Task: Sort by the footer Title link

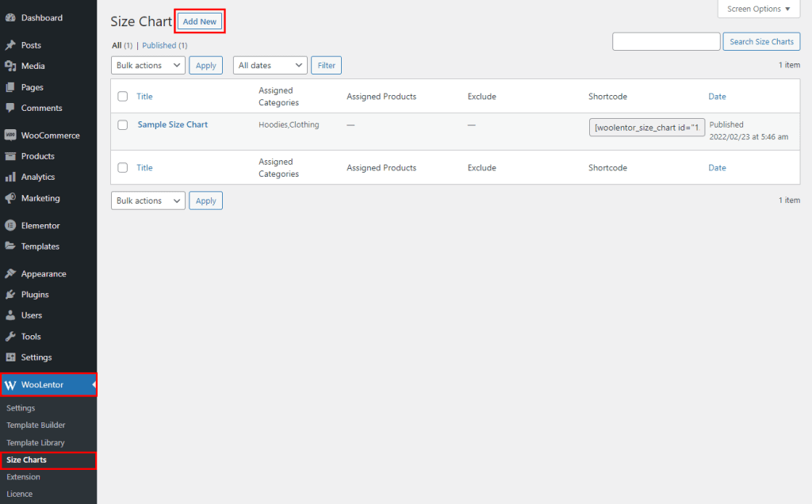Action: 144,168
